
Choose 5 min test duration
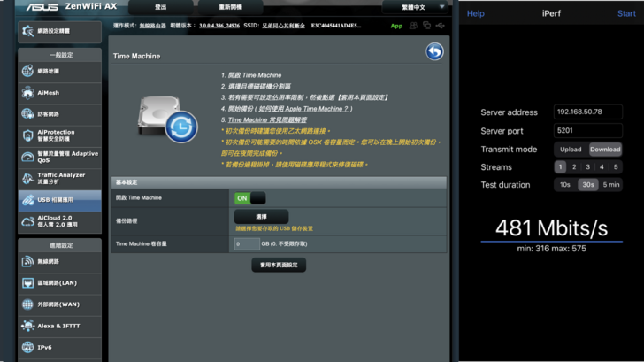tap(611, 185)
